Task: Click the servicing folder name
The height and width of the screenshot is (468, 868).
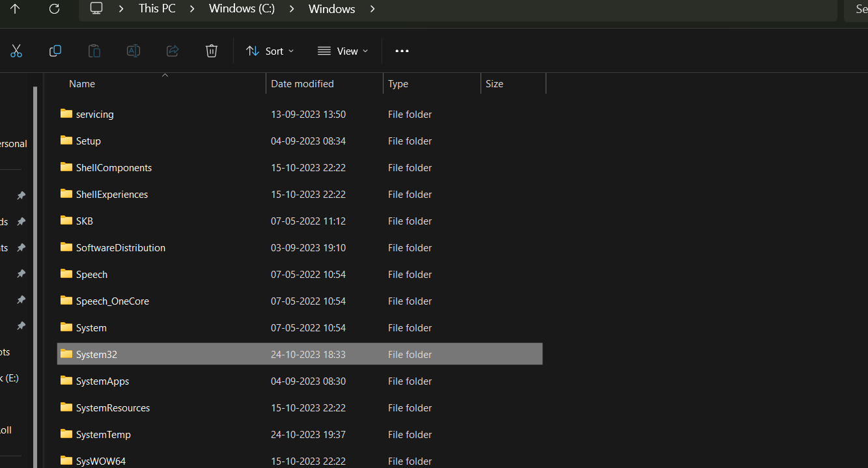Action: (x=94, y=114)
